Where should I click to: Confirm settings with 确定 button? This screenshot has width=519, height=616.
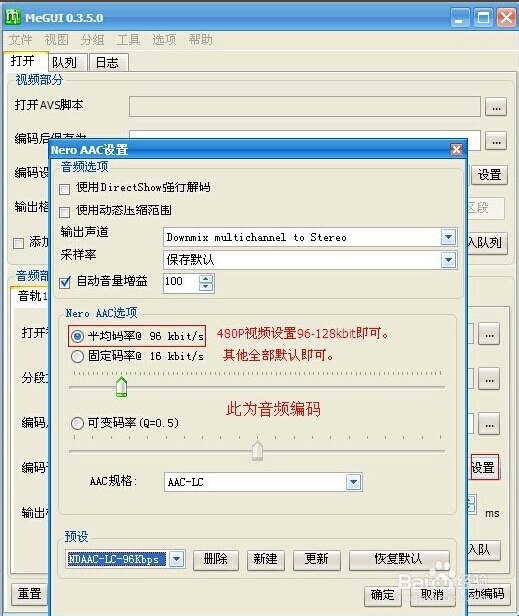click(x=383, y=596)
